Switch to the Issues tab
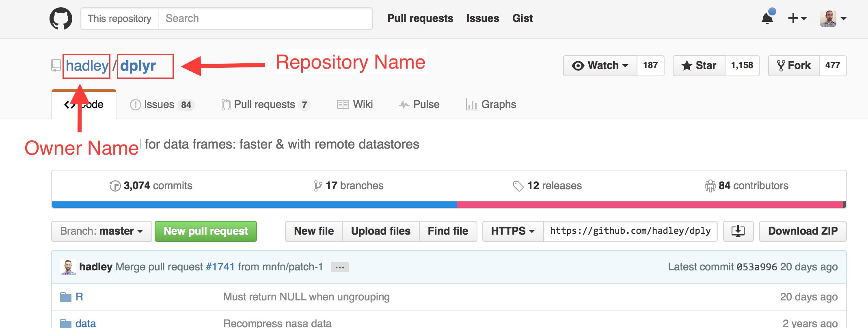868x328 pixels. pos(162,105)
